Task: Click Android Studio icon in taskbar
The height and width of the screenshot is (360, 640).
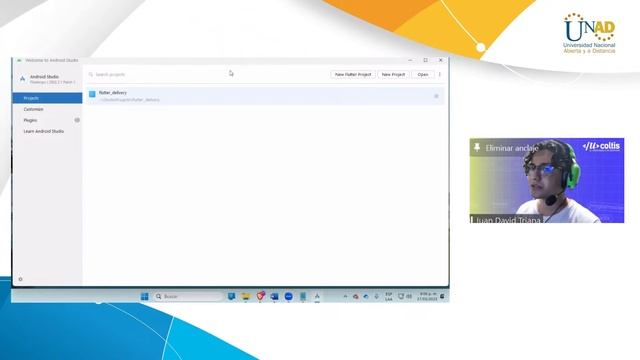Action: (x=317, y=296)
